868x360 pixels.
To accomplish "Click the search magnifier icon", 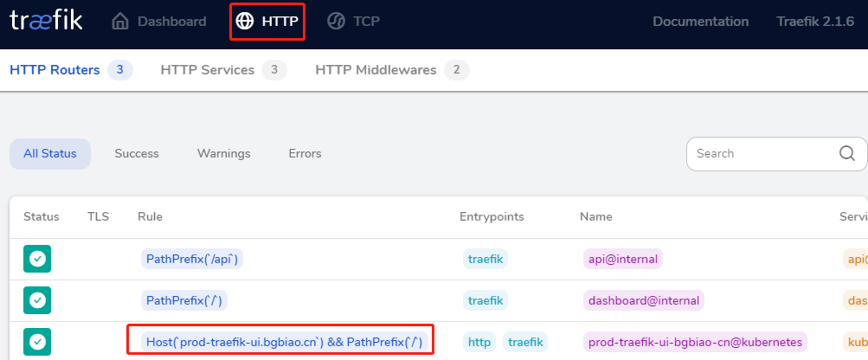I will click(x=847, y=153).
